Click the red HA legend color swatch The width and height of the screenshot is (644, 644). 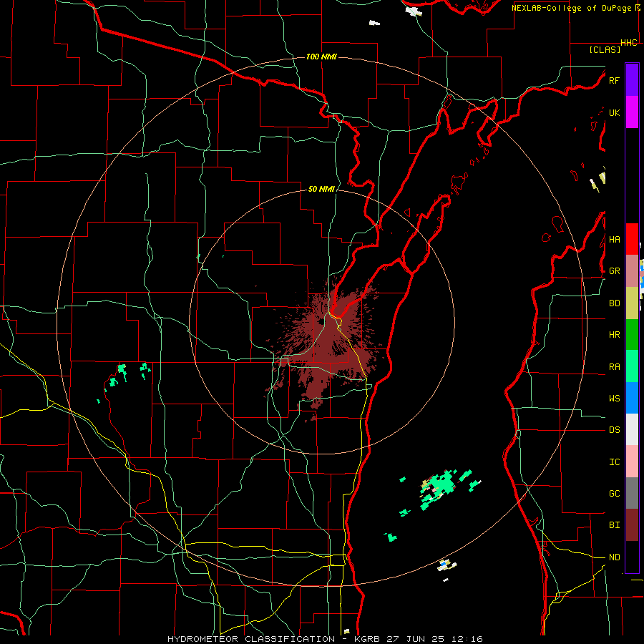(x=632, y=239)
